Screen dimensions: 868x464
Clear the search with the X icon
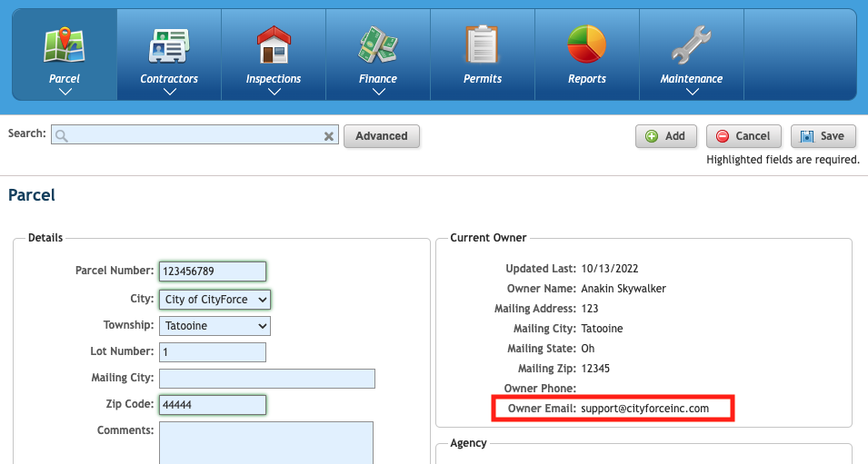[329, 136]
